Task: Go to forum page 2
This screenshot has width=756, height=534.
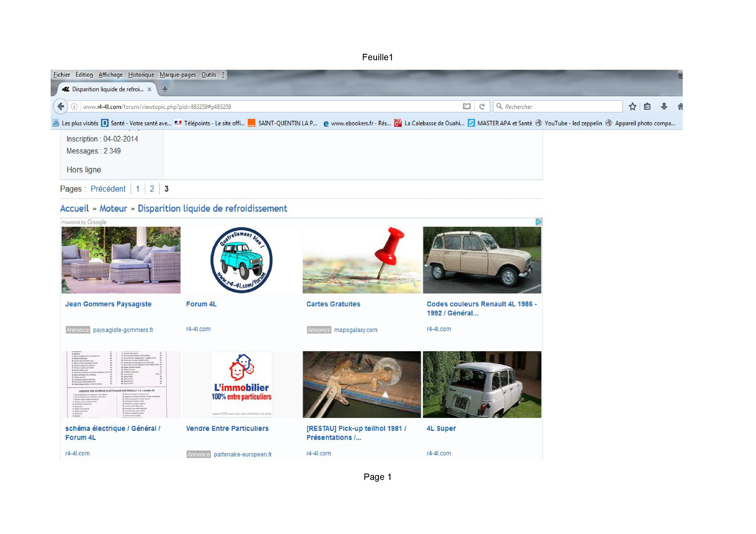Action: (x=152, y=189)
